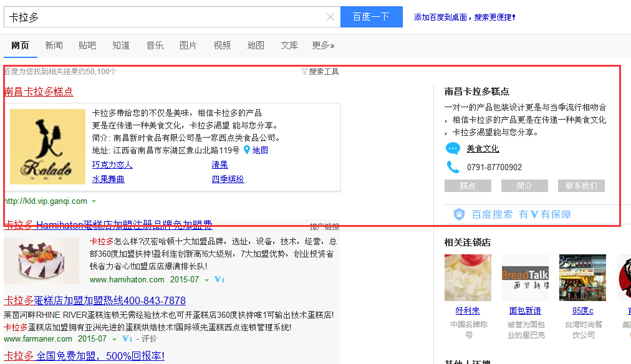Switch to the 视频 tab
Screen dimensions: 631x364
coord(222,45)
